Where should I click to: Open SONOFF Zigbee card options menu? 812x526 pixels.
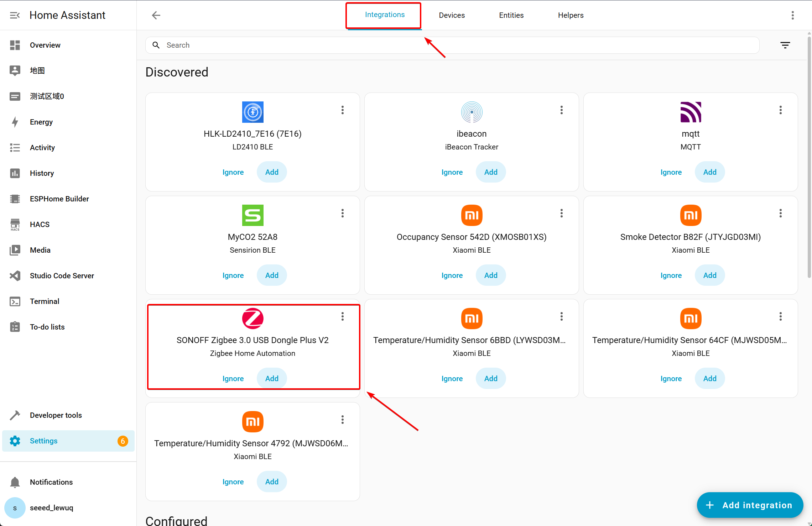click(342, 316)
